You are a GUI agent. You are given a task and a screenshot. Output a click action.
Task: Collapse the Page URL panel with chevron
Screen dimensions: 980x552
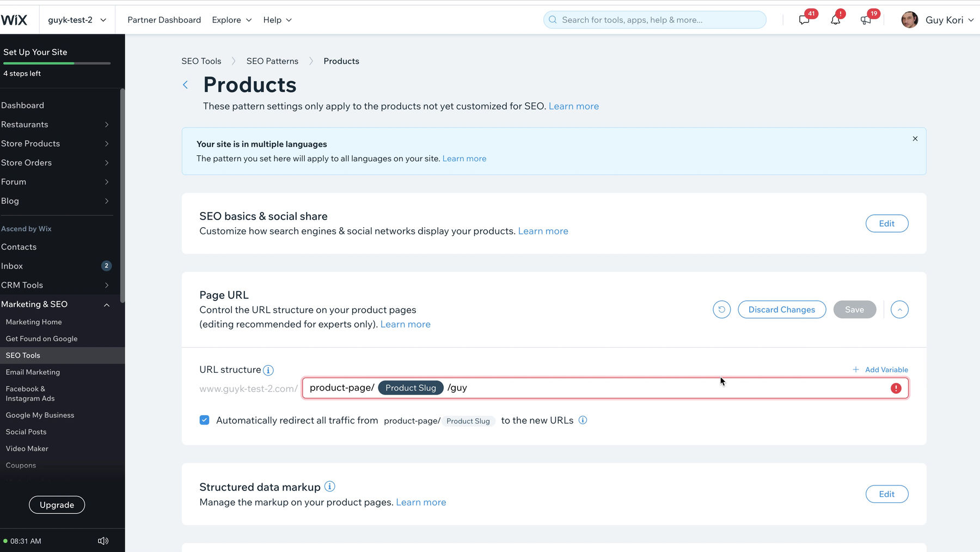899,310
